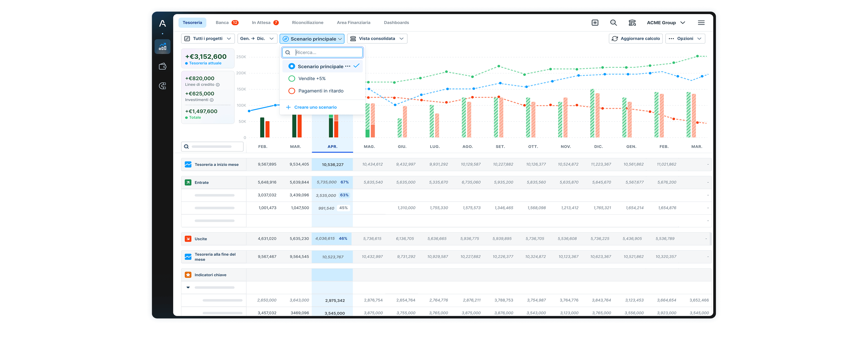Select the Vendite +5% scenario radio
The image size is (868, 342).
click(x=292, y=79)
